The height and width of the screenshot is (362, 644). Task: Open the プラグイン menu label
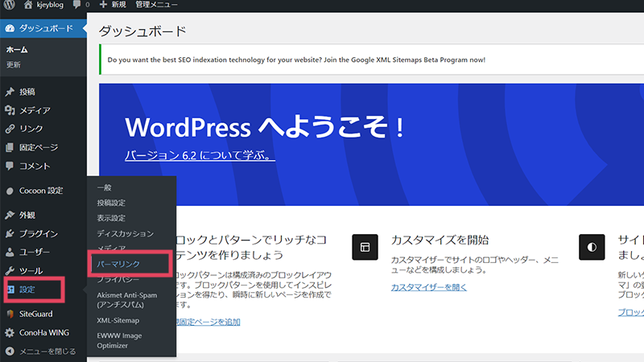click(x=39, y=233)
